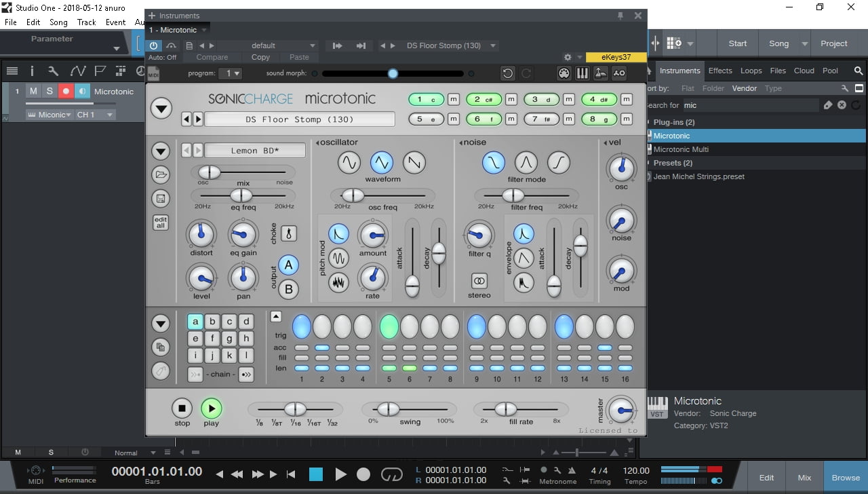Select the sine oscillator waveform icon

click(349, 162)
